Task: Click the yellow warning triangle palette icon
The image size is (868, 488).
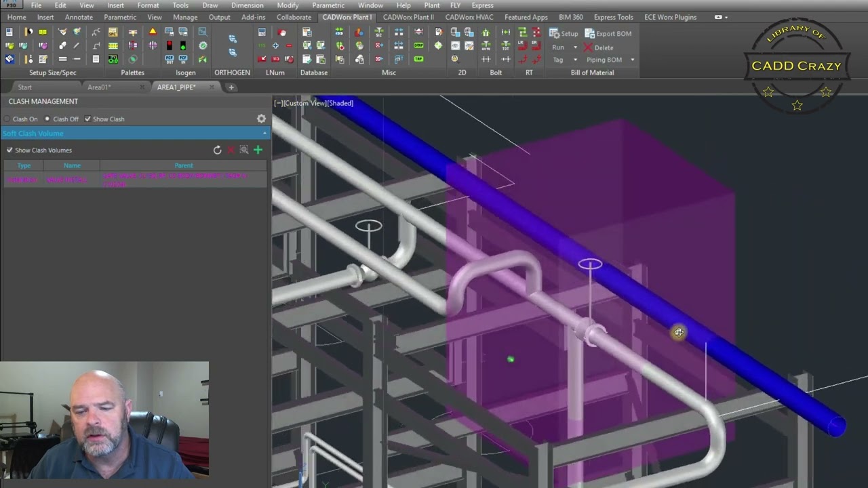Action: tap(153, 32)
